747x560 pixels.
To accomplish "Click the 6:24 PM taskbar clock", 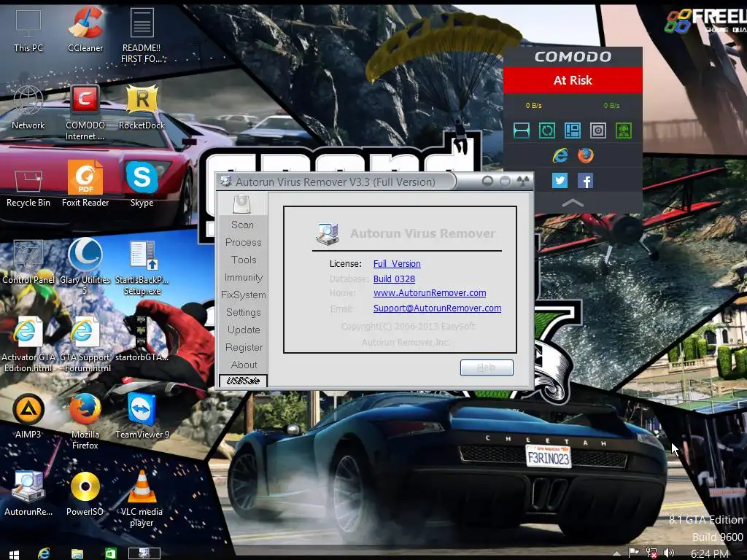I will [x=709, y=553].
